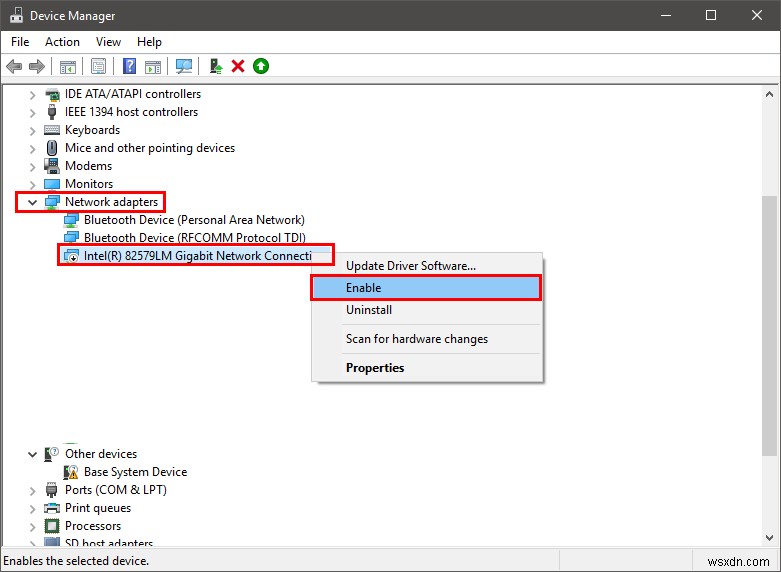Viewport: 781px width, 572px height.
Task: Expand the Monitors node
Action: pyautogui.click(x=32, y=184)
